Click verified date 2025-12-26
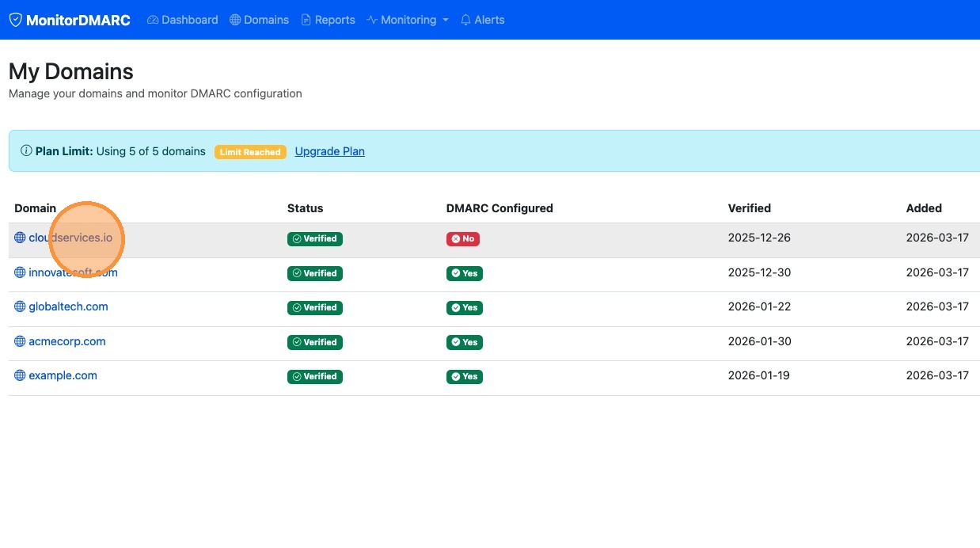This screenshot has width=980, height=548. [759, 238]
